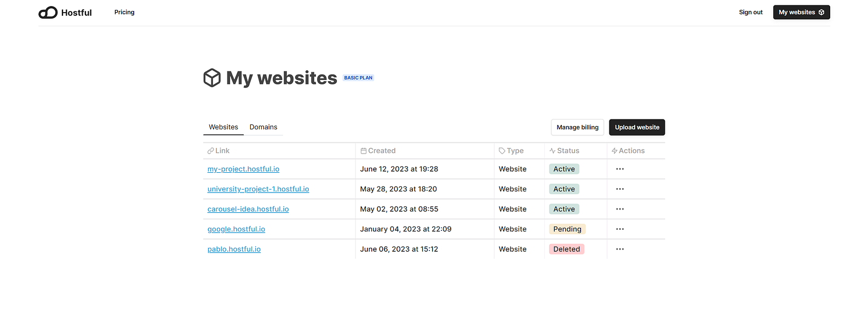This screenshot has width=868, height=329.
Task: Open actions menu for university-project-1.hostful.io
Action: tap(619, 189)
